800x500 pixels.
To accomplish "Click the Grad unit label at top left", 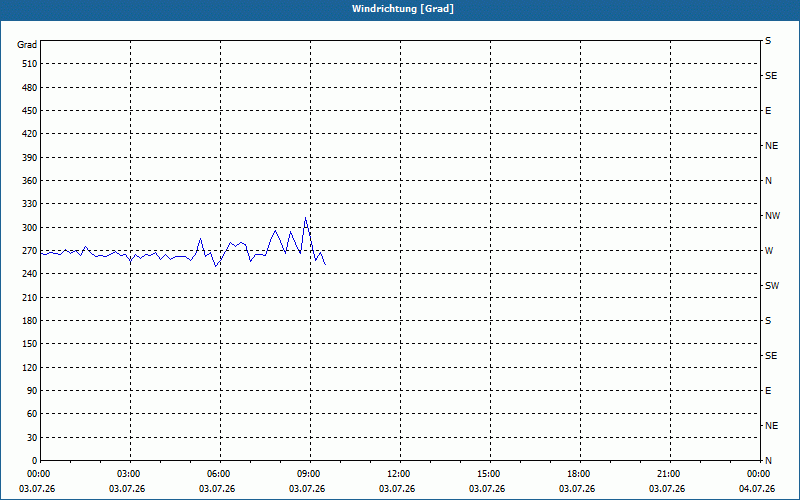I will coord(27,45).
